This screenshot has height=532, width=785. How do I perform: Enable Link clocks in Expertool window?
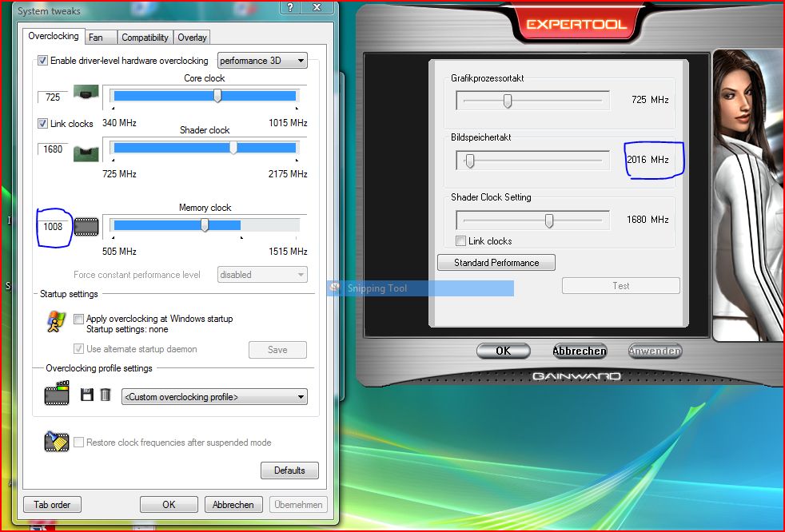(460, 241)
